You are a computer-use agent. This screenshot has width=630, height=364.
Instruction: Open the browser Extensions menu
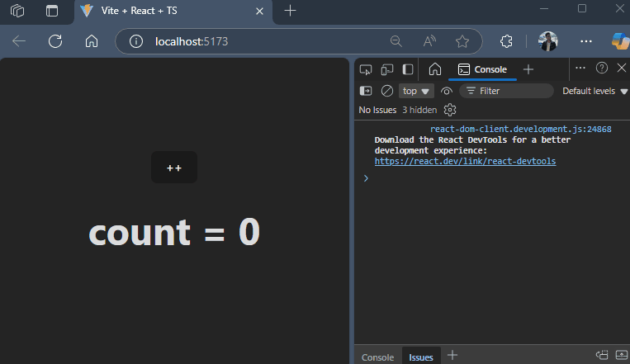coord(506,41)
